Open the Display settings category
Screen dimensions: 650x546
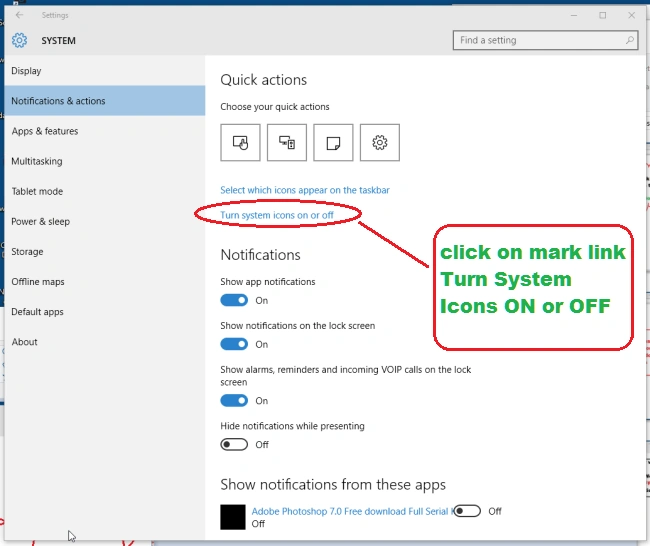coord(105,71)
